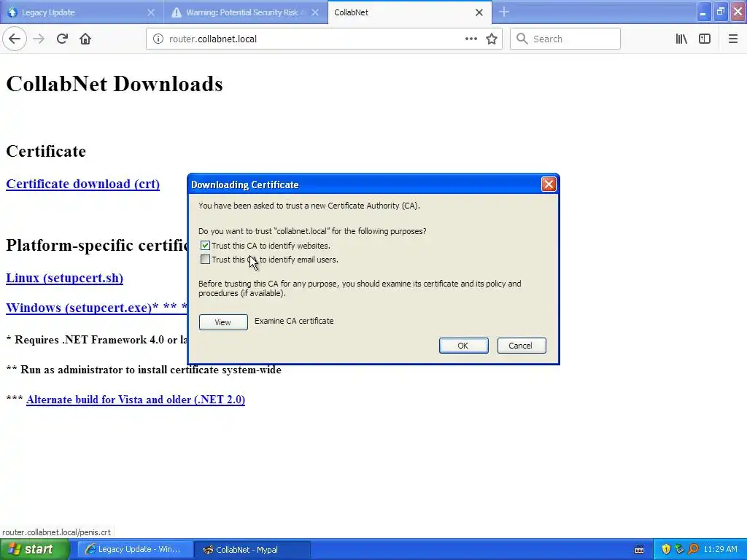Show site information icon in address bar
The height and width of the screenshot is (560, 747).
click(x=158, y=39)
